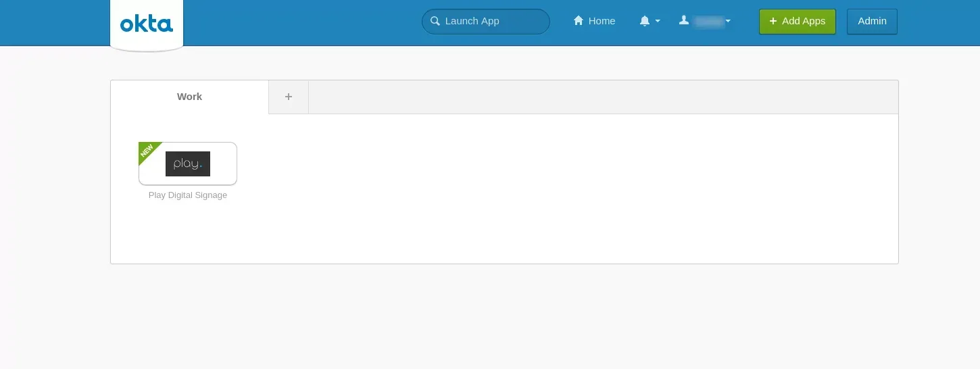Click the Okta logo
Viewport: 980px width, 369px height.
[x=147, y=24]
